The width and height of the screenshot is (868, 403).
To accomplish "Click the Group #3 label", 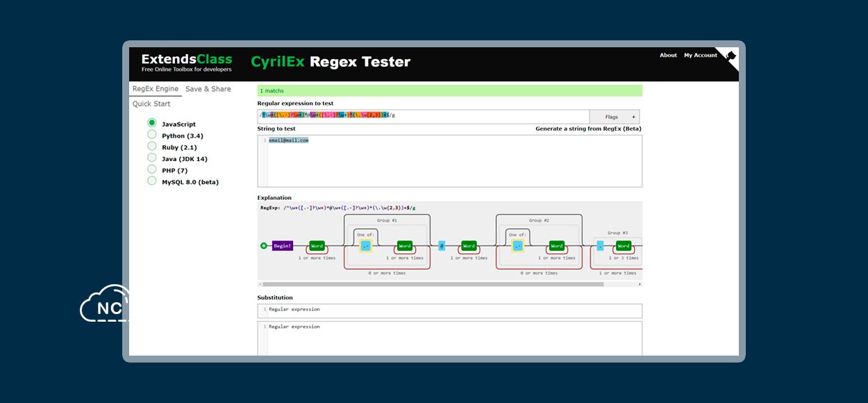I will pos(617,233).
